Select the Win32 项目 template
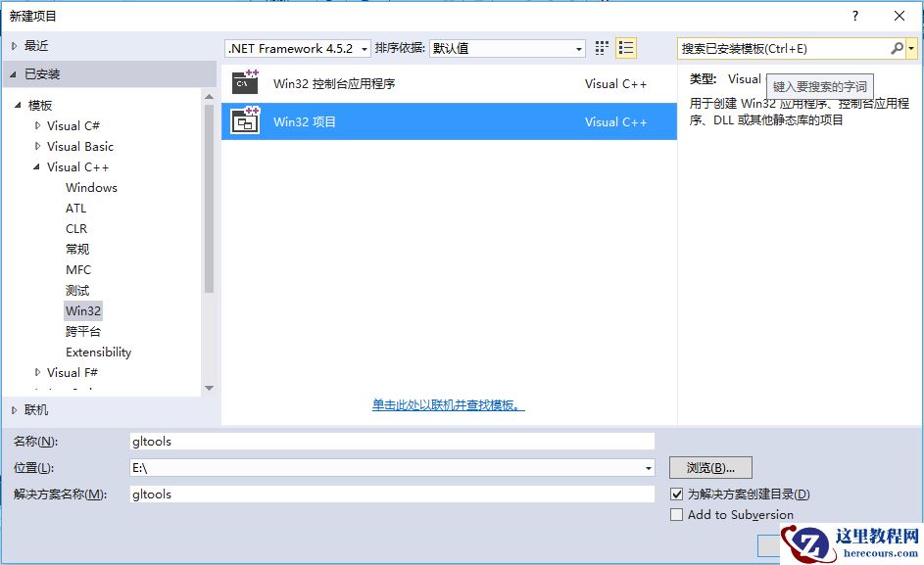The width and height of the screenshot is (924, 565). [449, 121]
